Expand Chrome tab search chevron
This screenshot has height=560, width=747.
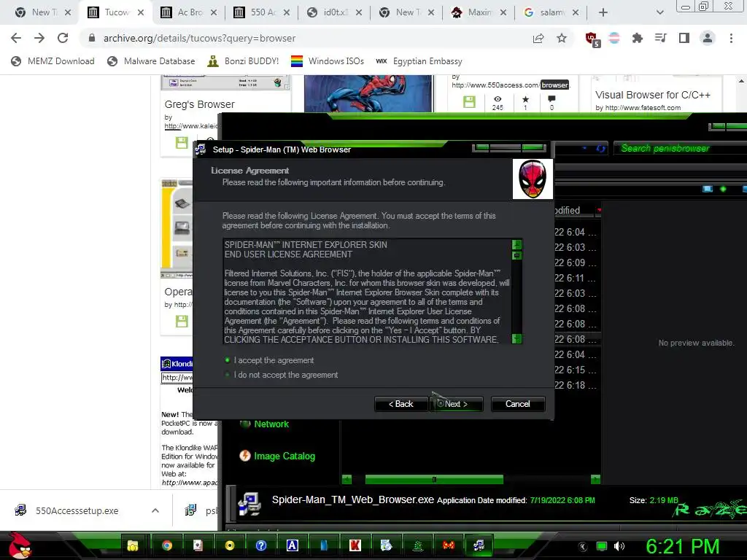[x=659, y=12]
